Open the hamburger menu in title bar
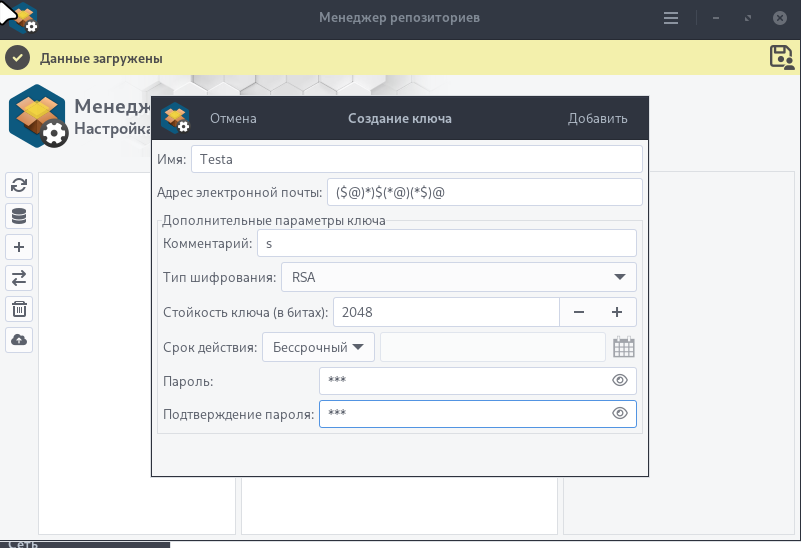 click(671, 18)
